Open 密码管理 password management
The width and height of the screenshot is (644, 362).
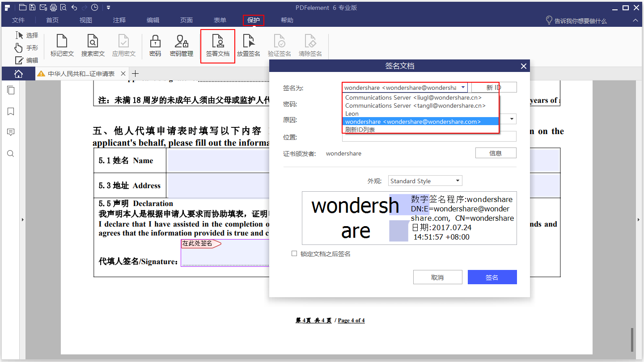(182, 46)
